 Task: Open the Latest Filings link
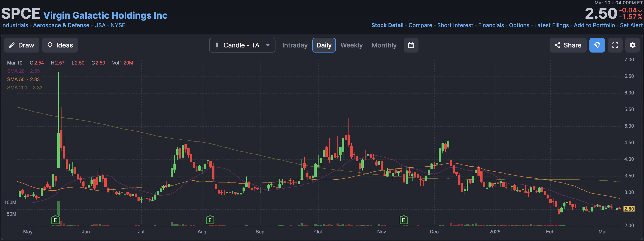[551, 25]
